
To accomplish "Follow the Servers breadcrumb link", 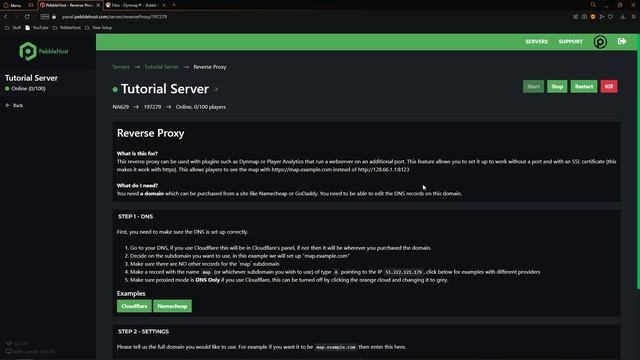I will (x=121, y=67).
